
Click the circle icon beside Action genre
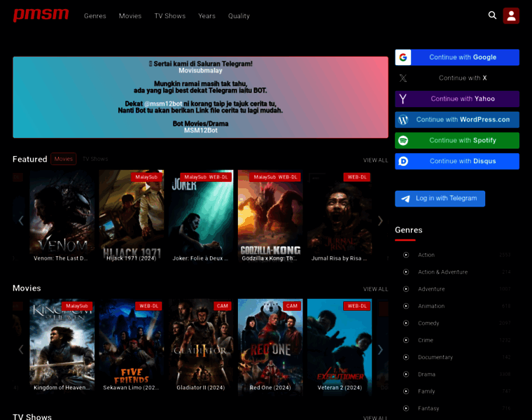point(406,255)
